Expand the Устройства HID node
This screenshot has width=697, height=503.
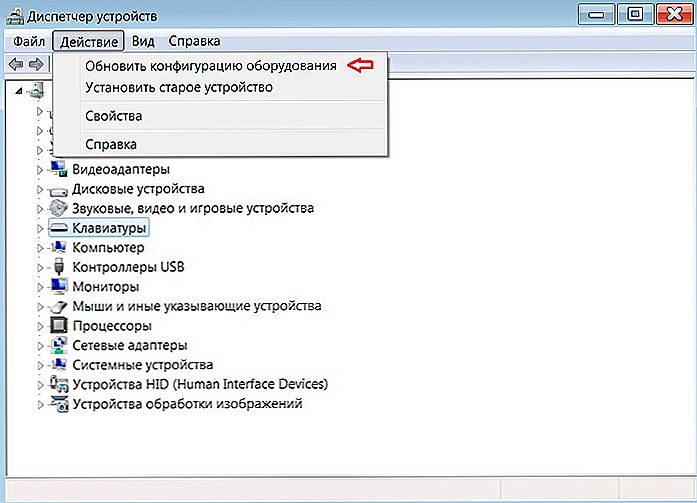[40, 385]
